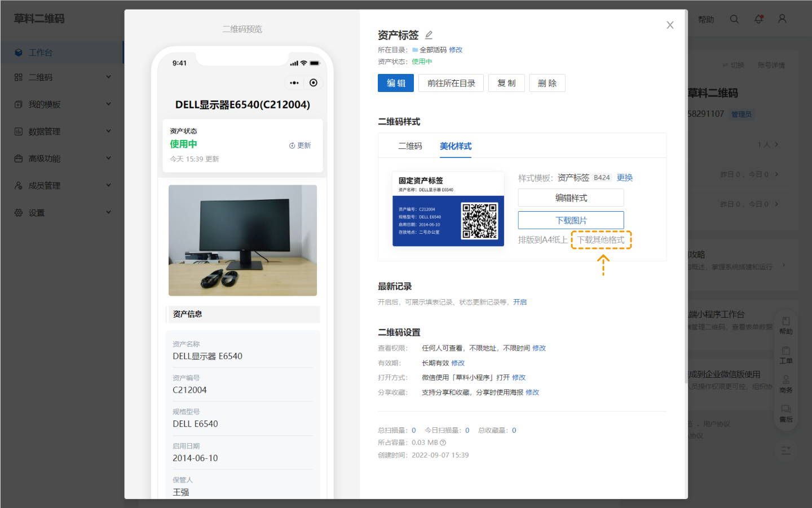Viewport: 812px width, 508px height.
Task: Click the search icon in top bar
Action: (734, 19)
